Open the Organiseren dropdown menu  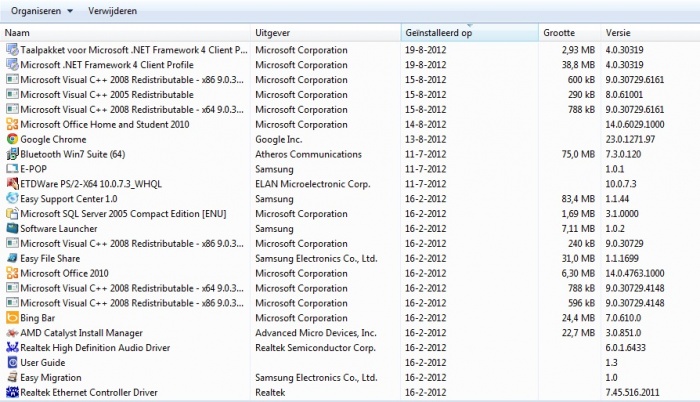pos(42,11)
